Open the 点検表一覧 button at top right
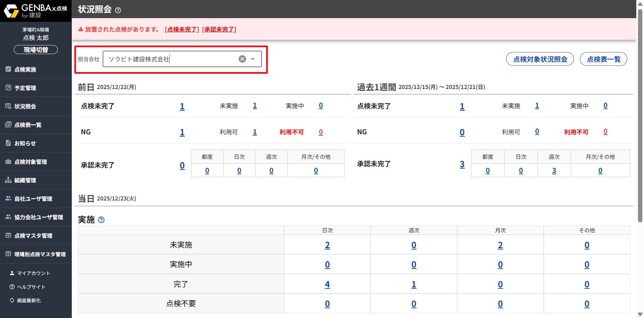 [x=603, y=59]
